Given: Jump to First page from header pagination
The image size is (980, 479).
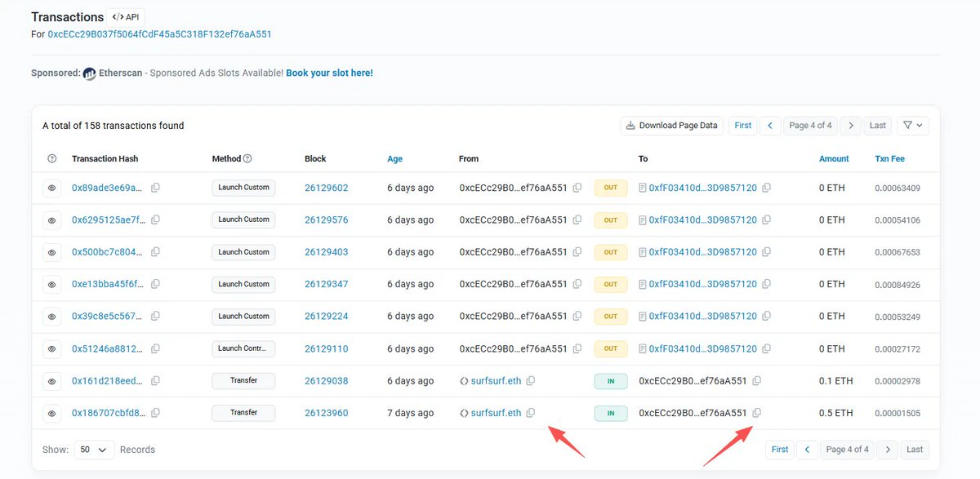Looking at the screenshot, I should coord(743,126).
